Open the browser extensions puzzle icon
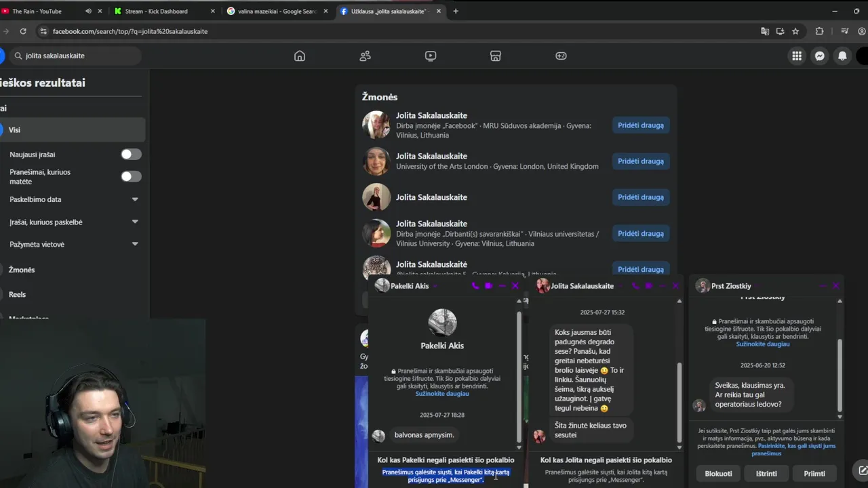This screenshot has width=868, height=488. (819, 31)
